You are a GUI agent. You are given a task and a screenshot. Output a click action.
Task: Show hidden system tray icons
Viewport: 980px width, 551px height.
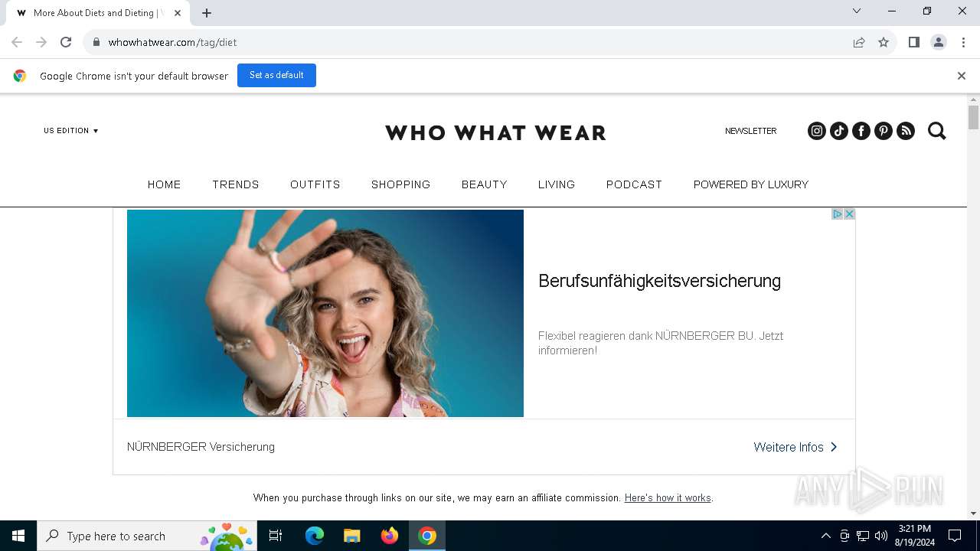(x=825, y=536)
